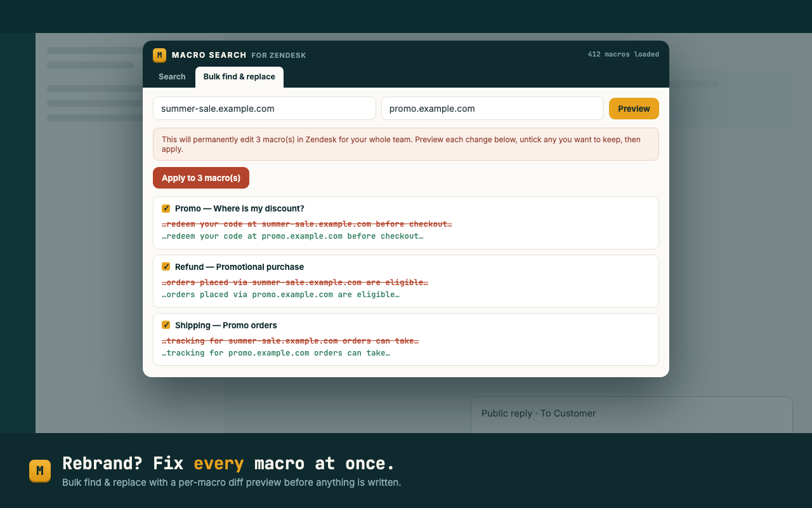Click Apply to 3 macro(s) button
This screenshot has width=812, height=508.
pos(201,178)
